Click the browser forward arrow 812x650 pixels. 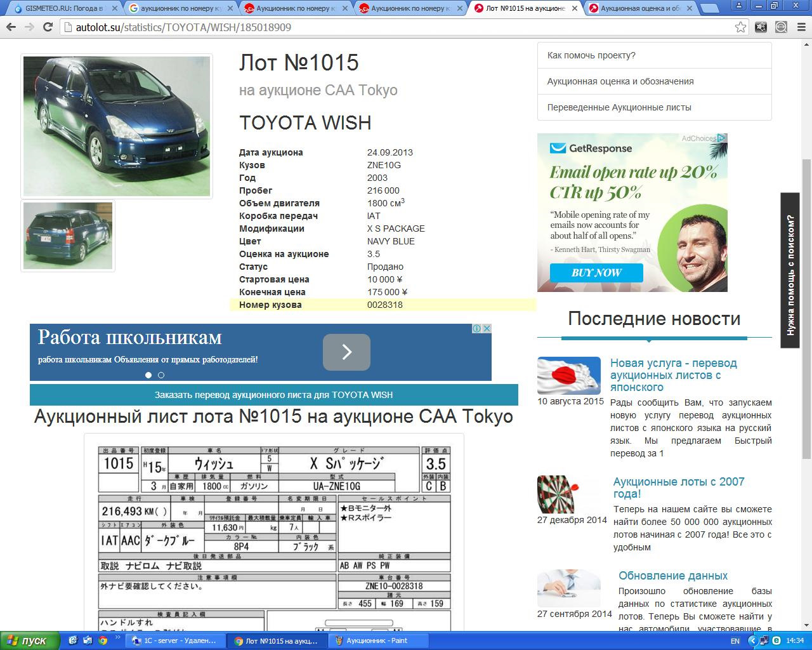pyautogui.click(x=29, y=27)
